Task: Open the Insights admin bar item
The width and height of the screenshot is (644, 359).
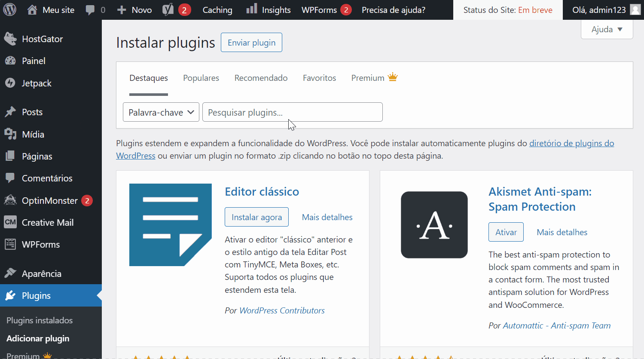Action: point(269,10)
